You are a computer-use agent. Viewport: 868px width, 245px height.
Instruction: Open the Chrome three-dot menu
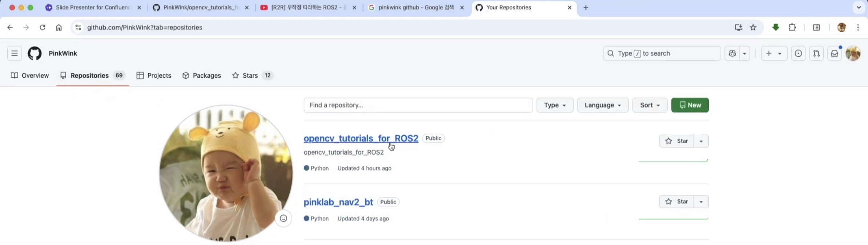858,28
